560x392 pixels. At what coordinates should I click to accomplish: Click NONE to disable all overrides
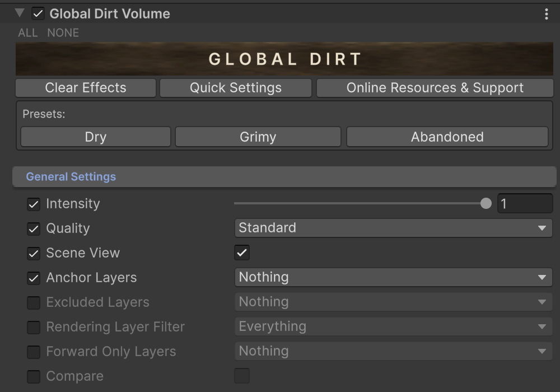(x=63, y=33)
